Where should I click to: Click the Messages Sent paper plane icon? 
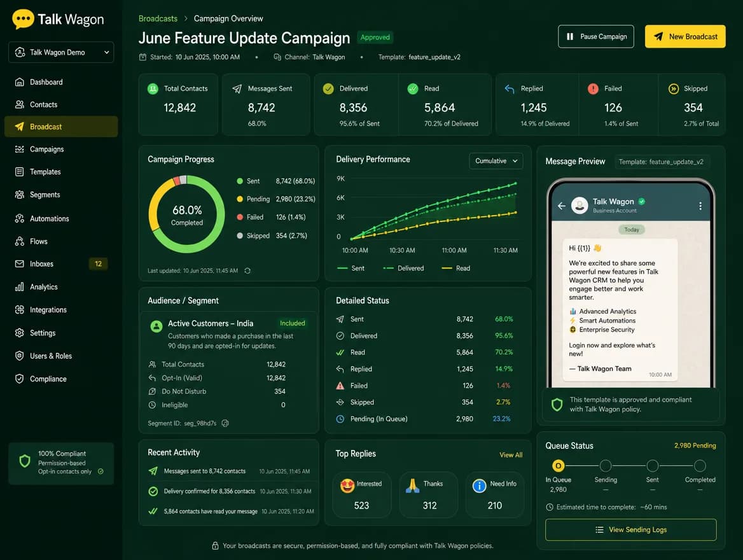tap(237, 88)
